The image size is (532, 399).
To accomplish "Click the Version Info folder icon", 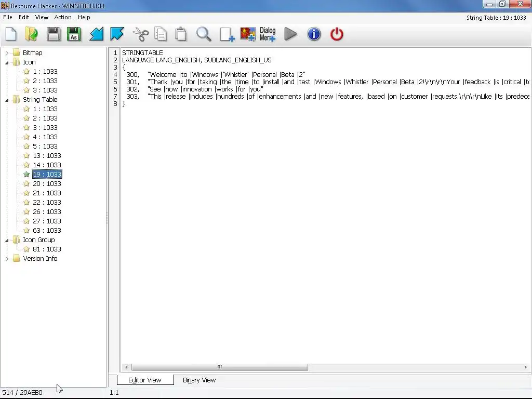I will (16, 259).
